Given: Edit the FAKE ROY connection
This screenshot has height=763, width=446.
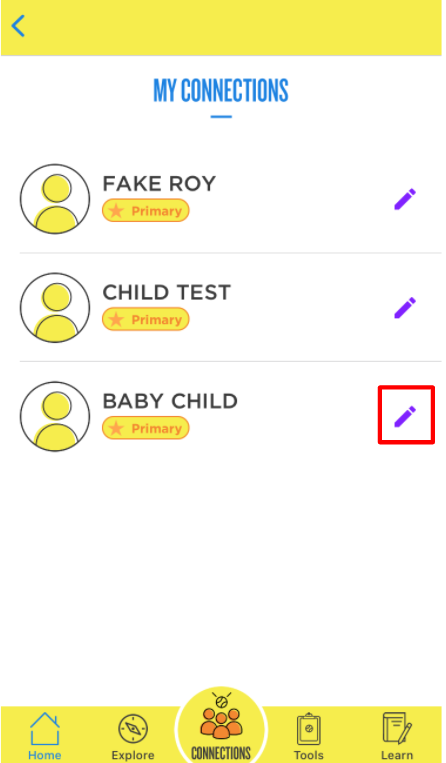Looking at the screenshot, I should click(405, 199).
